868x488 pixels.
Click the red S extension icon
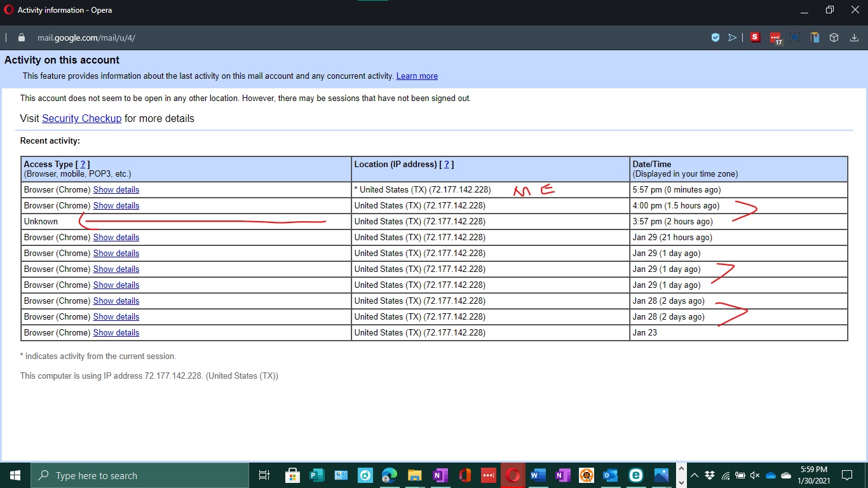pyautogui.click(x=755, y=37)
